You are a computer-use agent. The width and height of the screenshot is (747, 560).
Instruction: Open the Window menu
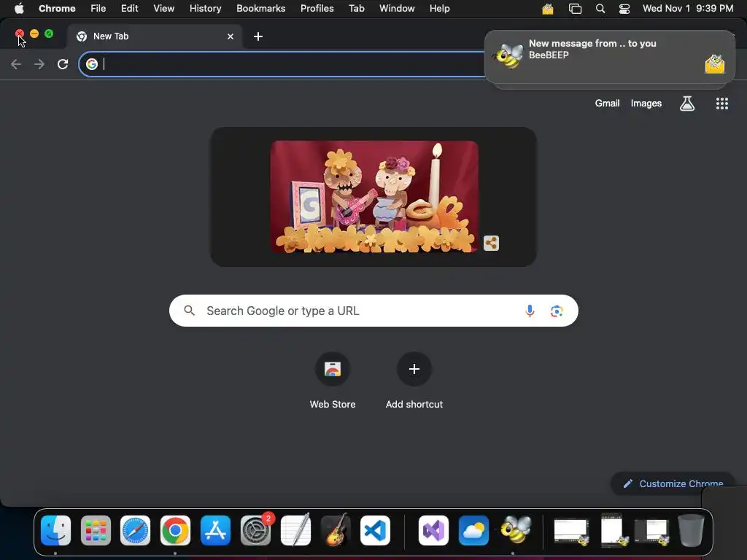tap(397, 8)
